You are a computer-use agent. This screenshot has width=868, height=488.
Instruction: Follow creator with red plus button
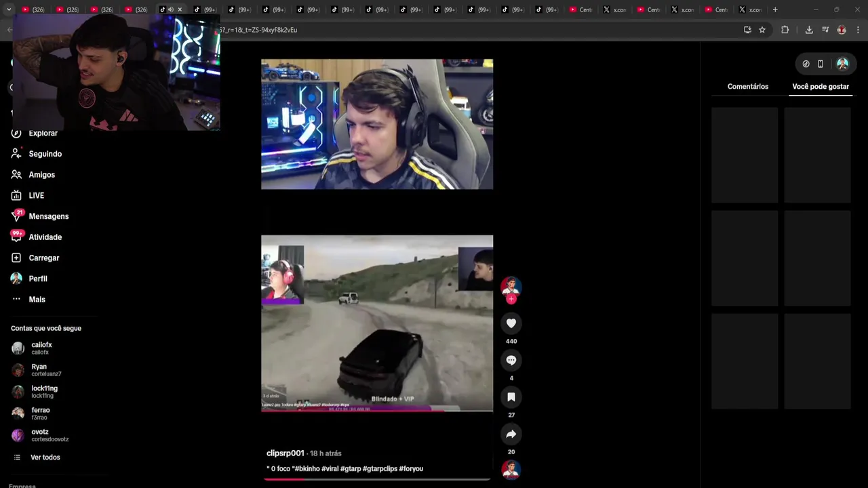tap(511, 299)
